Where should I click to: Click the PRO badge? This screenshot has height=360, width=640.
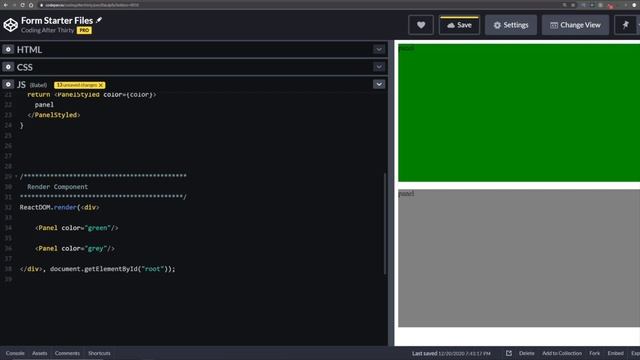click(84, 30)
